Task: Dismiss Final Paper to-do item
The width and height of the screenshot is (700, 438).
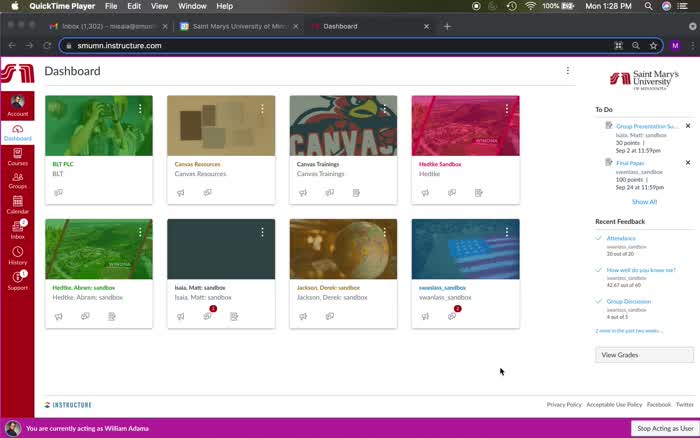Action: coord(688,163)
